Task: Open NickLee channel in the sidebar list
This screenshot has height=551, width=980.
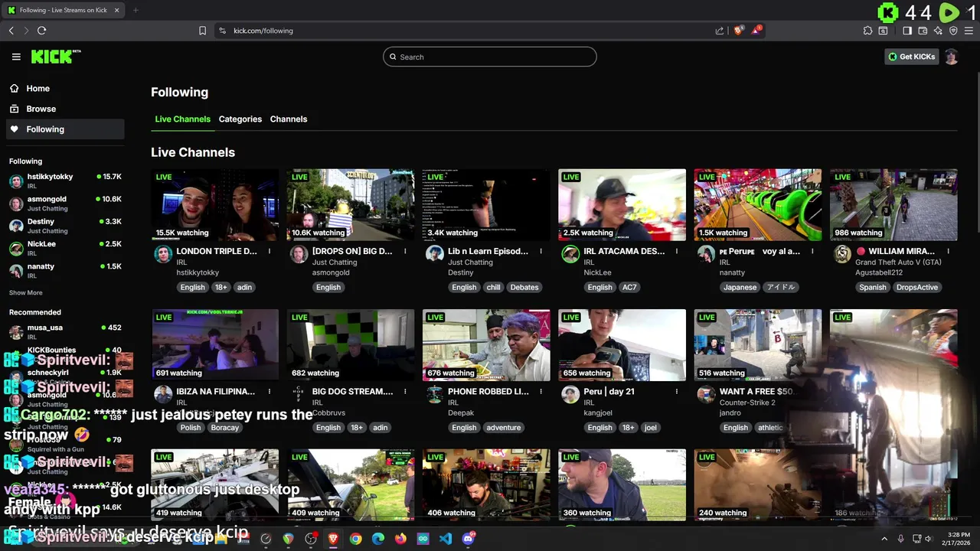Action: pyautogui.click(x=65, y=248)
